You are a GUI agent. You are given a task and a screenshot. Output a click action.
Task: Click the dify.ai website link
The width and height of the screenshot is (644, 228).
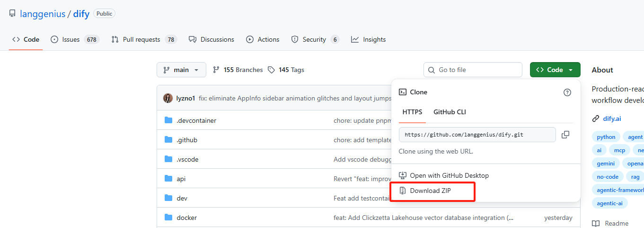pos(611,119)
